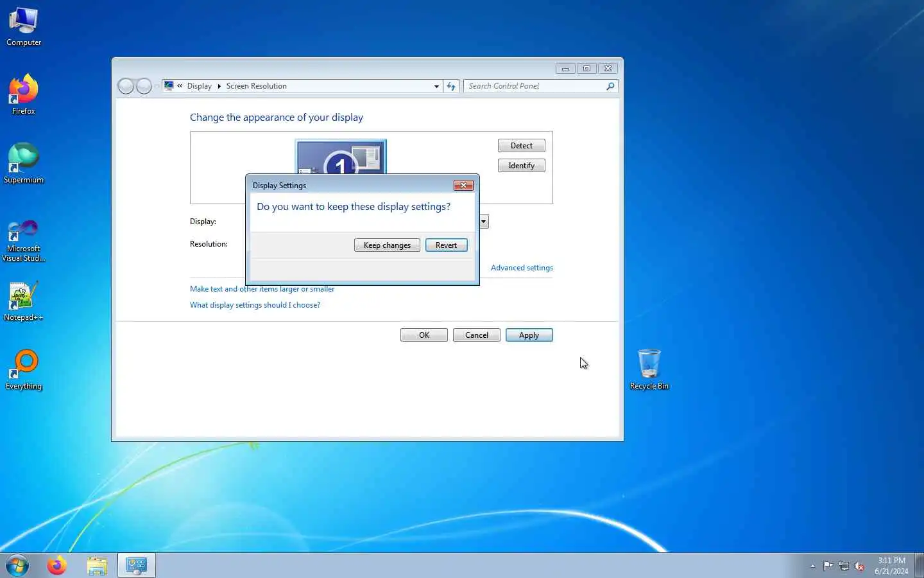Click Revert in Display Settings dialog
924x578 pixels.
[x=446, y=245]
